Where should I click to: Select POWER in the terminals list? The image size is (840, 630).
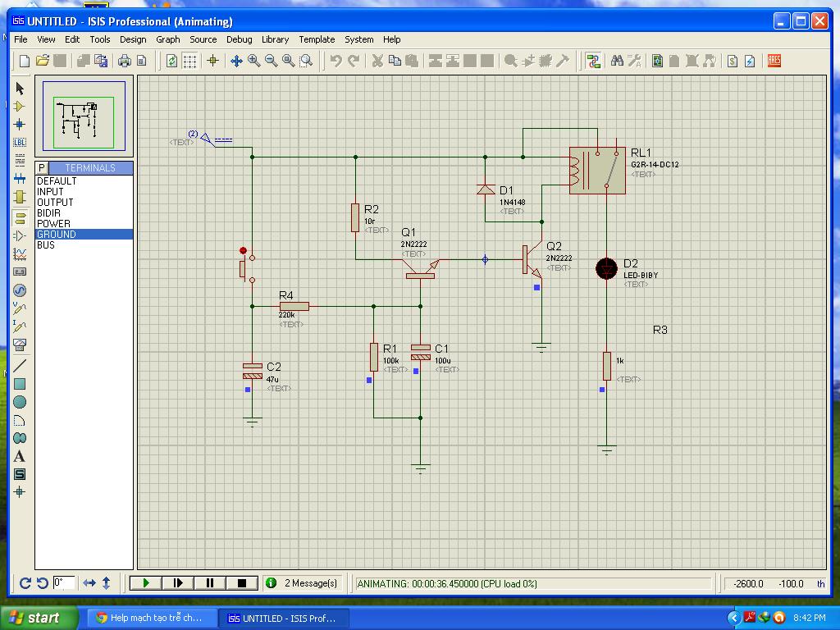point(53,223)
